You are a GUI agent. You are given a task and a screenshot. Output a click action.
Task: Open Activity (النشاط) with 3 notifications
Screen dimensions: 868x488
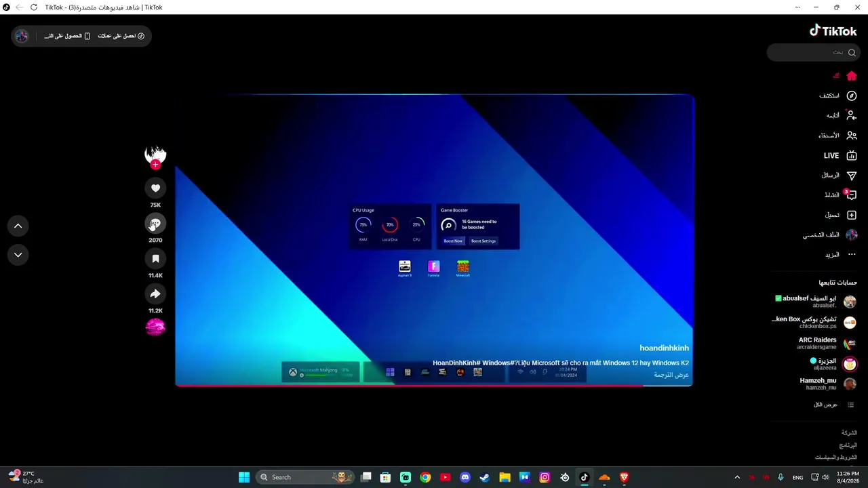click(x=841, y=195)
